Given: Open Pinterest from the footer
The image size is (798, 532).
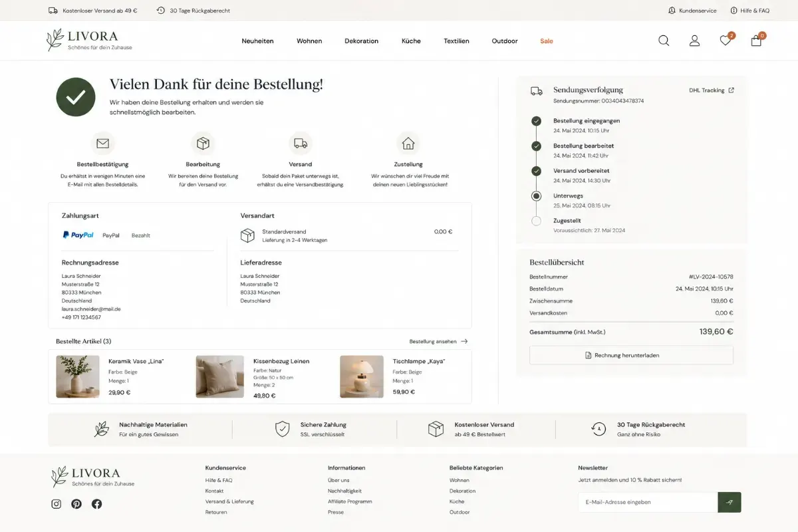Looking at the screenshot, I should click(76, 504).
